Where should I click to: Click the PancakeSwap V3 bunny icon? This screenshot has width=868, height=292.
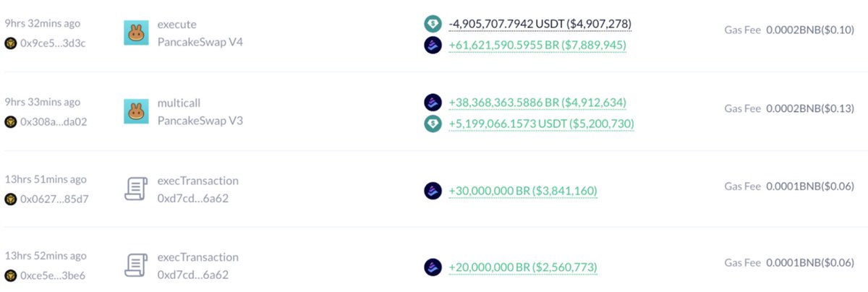click(x=137, y=112)
